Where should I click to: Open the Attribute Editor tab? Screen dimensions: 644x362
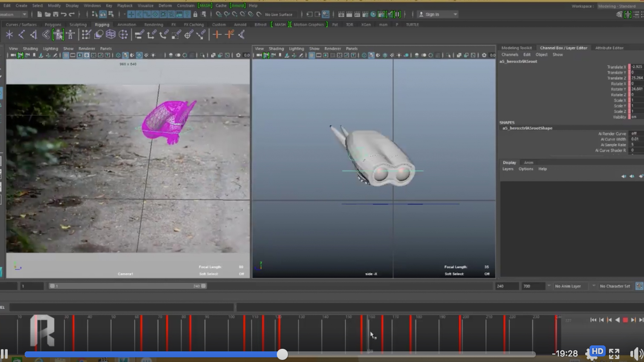click(609, 48)
